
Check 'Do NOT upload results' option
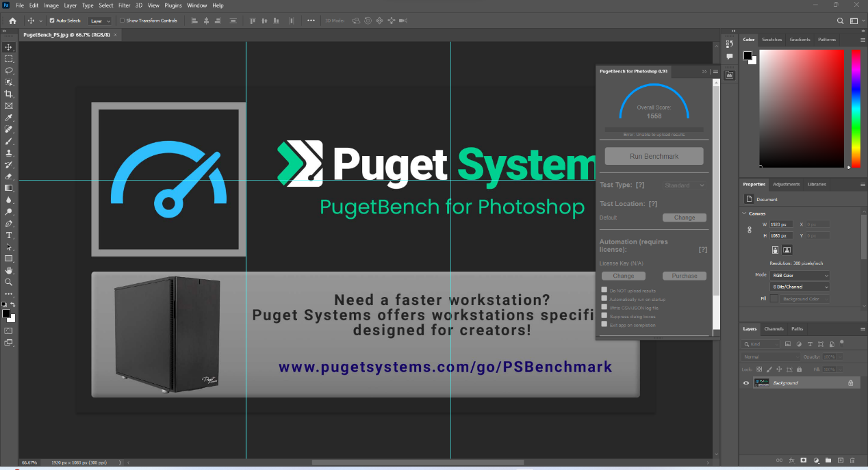click(604, 290)
